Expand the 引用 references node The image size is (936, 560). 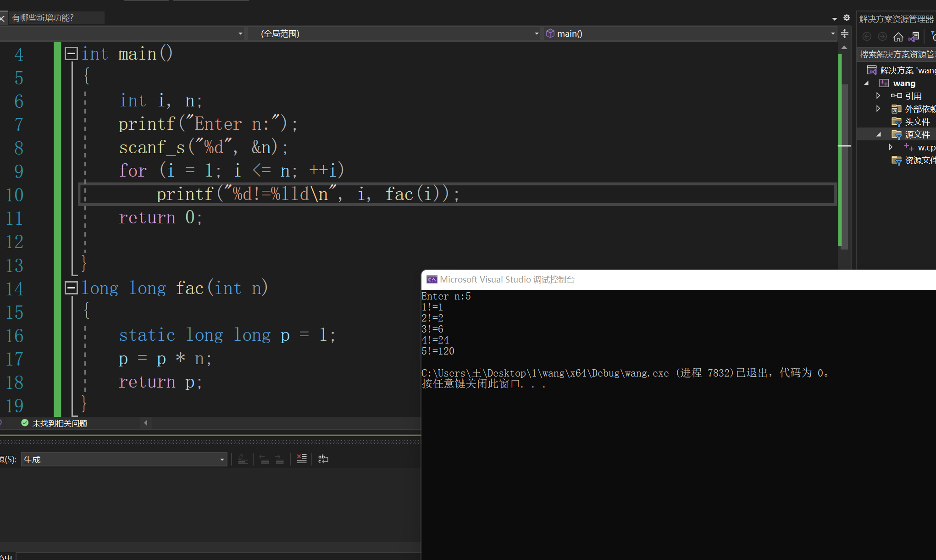coord(878,96)
